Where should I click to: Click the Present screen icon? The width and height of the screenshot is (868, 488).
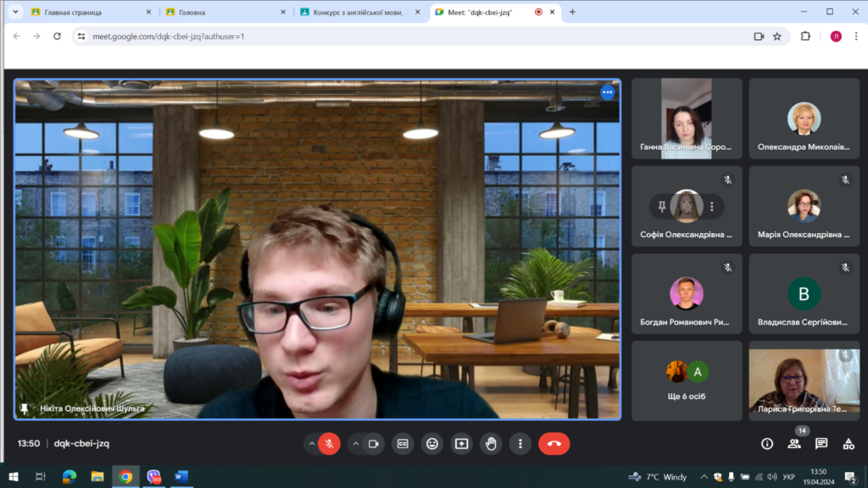[x=461, y=443]
